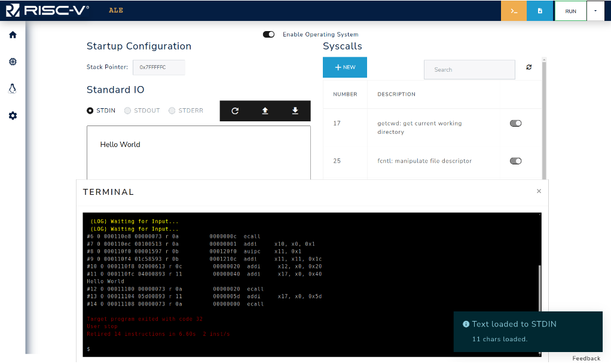Screen dimensions: 611x364
Task: Go to Home in the sidebar
Action: tap(13, 35)
